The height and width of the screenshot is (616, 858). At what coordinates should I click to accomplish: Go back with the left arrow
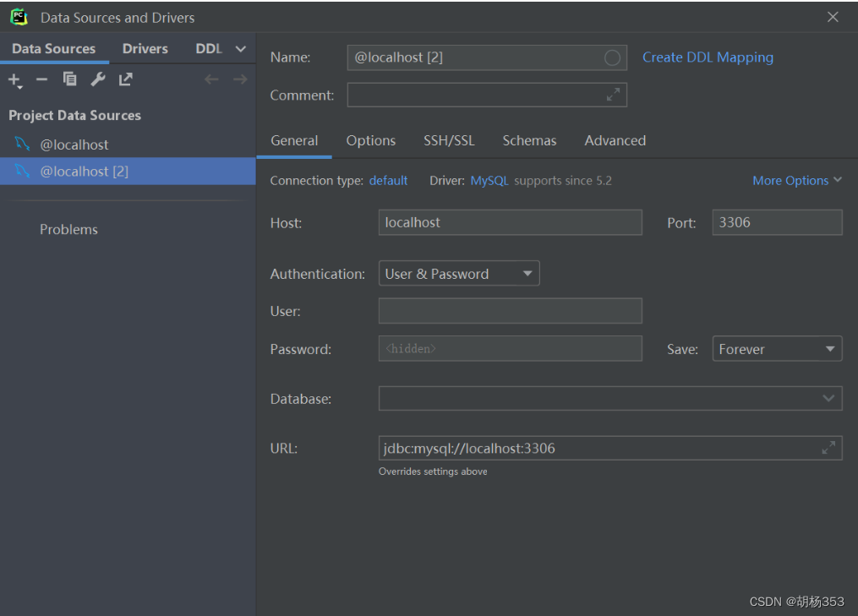tap(211, 80)
